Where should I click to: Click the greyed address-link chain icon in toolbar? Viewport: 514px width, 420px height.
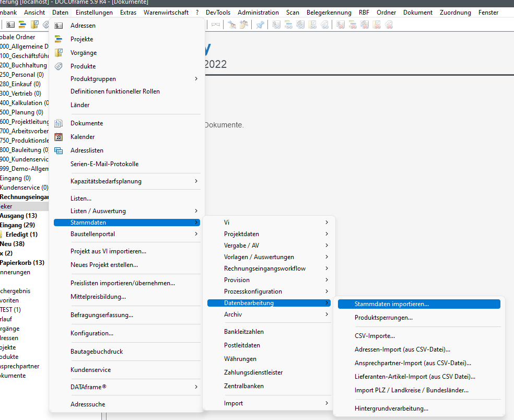276,25
